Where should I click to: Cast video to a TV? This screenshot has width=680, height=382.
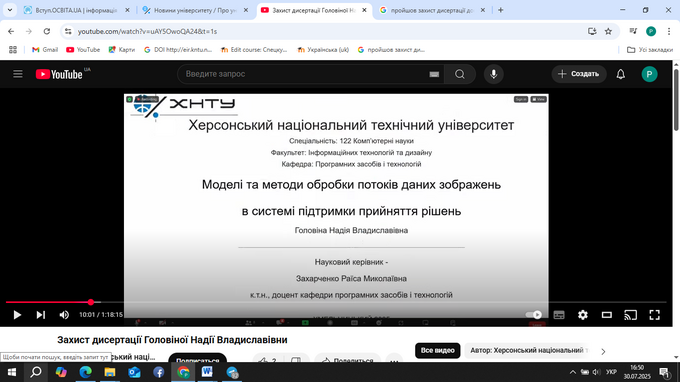click(631, 315)
